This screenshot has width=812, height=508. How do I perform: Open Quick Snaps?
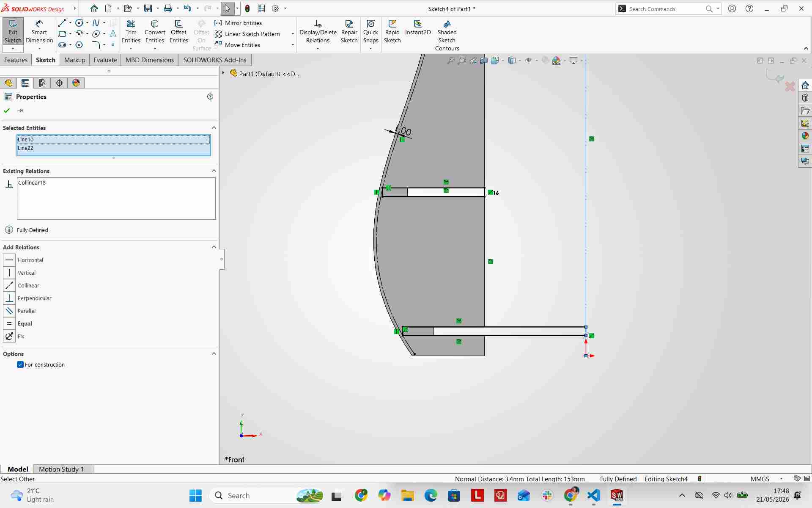coord(371,32)
